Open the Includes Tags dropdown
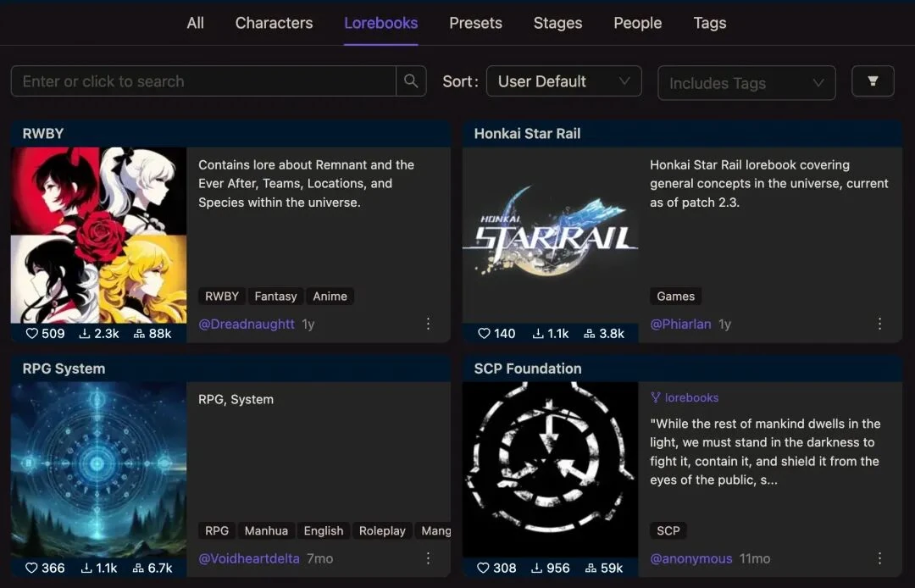 pyautogui.click(x=746, y=83)
